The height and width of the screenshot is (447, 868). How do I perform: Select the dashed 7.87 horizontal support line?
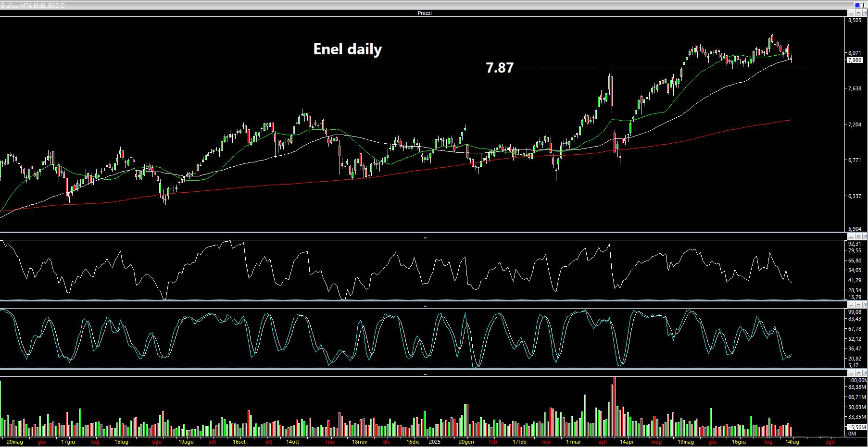tap(662, 69)
